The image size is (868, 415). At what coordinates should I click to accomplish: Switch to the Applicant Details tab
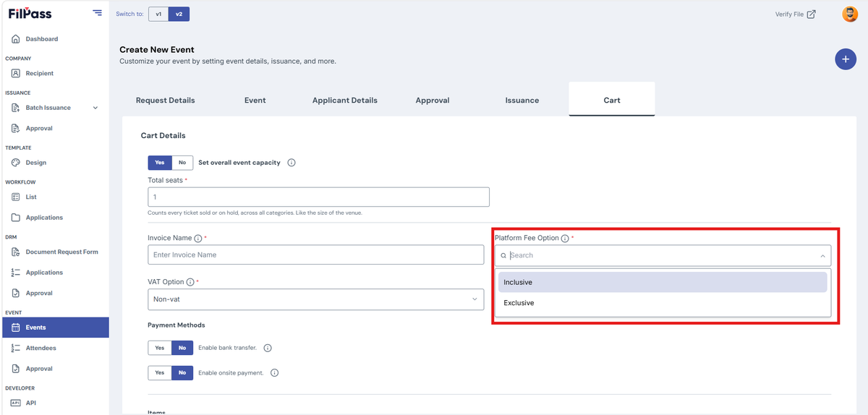345,100
